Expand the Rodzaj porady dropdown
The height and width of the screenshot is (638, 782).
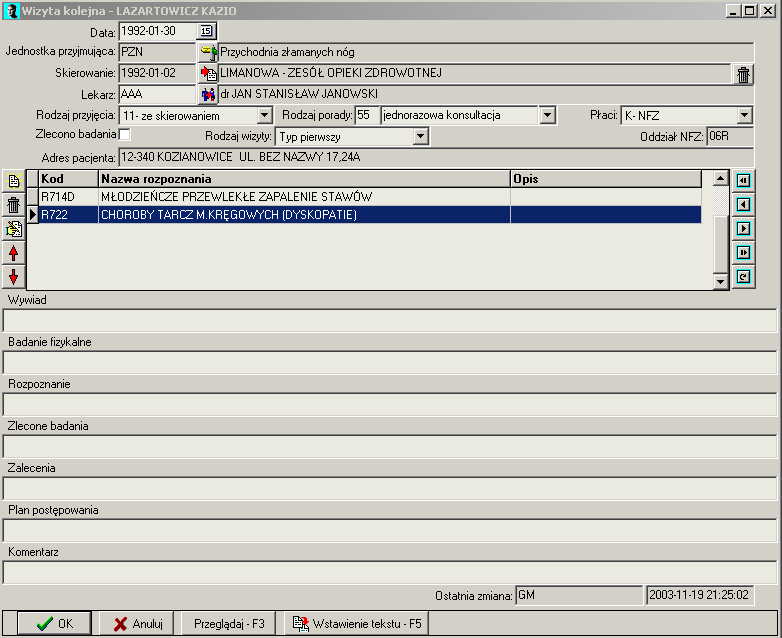click(x=547, y=115)
